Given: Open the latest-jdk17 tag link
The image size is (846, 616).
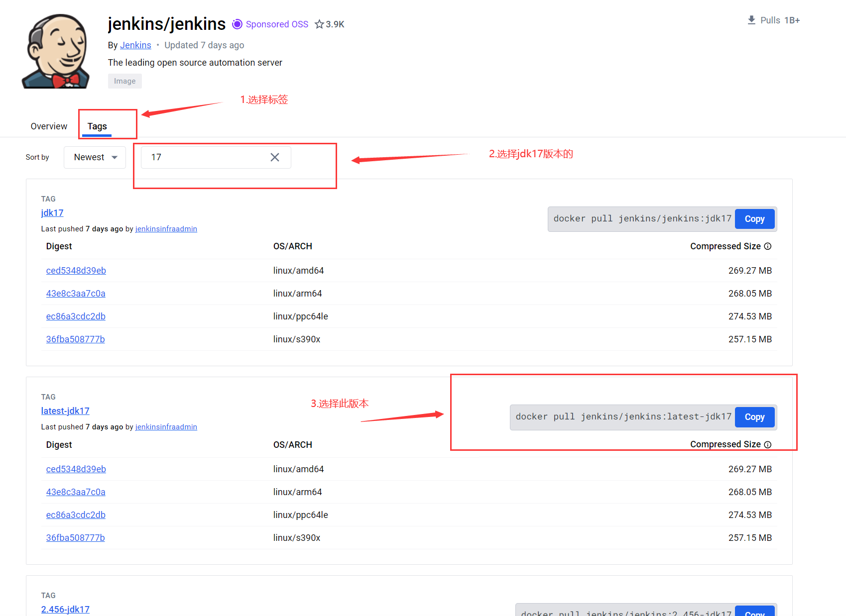Looking at the screenshot, I should pos(65,411).
